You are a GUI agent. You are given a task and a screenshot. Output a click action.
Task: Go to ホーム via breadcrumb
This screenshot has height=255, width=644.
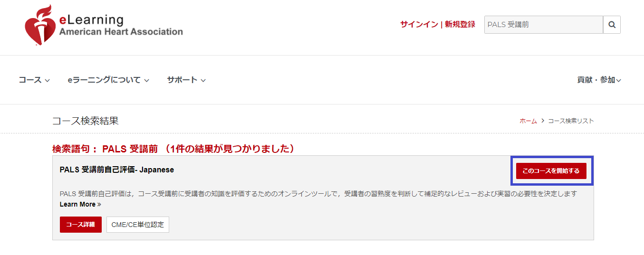click(x=528, y=121)
